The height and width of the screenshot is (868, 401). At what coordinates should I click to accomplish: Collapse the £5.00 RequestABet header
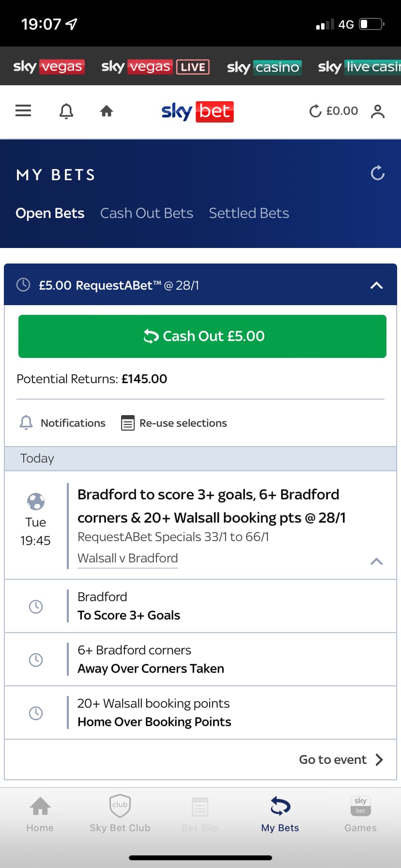click(x=376, y=285)
